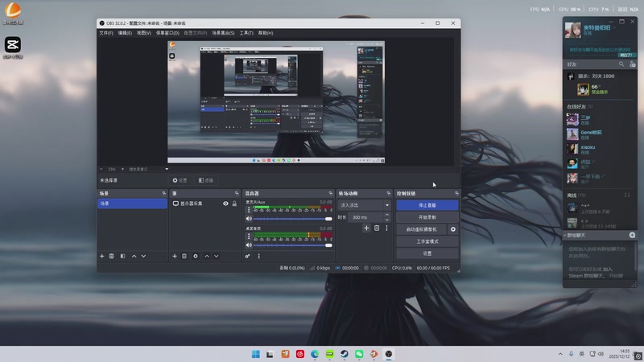This screenshot has height=362, width=644.
Task: Open the 淡入淡出 transition dropdown
Action: (x=364, y=205)
